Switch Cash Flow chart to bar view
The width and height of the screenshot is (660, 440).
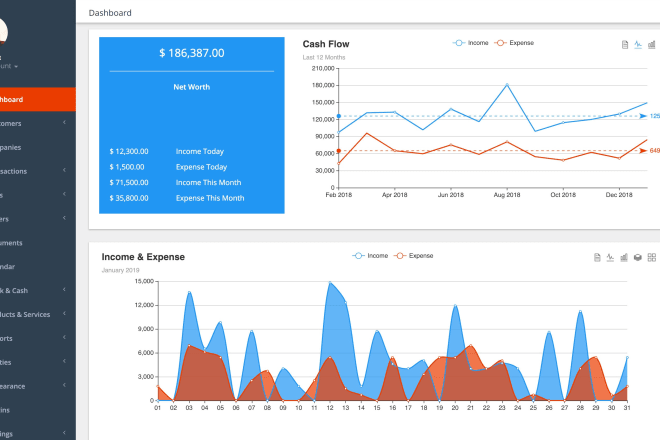[x=653, y=45]
